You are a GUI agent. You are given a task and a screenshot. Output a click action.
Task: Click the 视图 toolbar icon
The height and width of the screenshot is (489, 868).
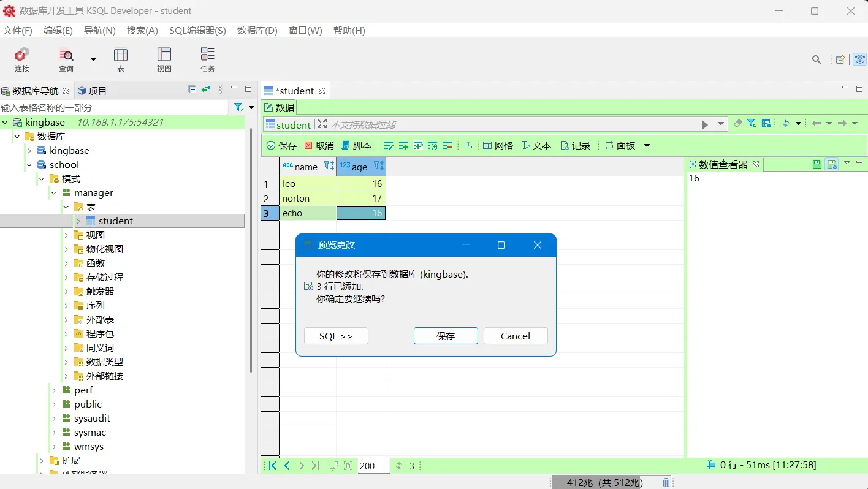(x=164, y=59)
